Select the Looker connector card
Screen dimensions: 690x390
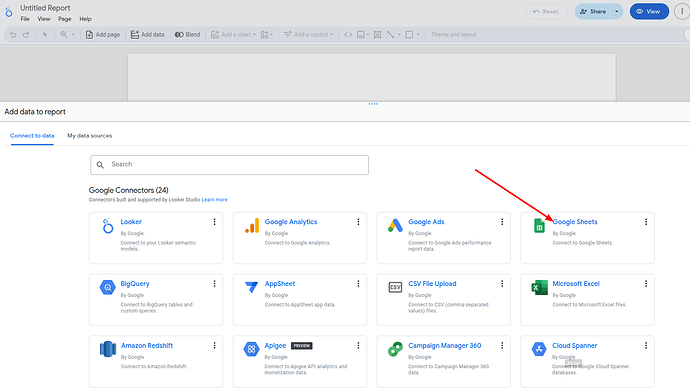tap(156, 238)
